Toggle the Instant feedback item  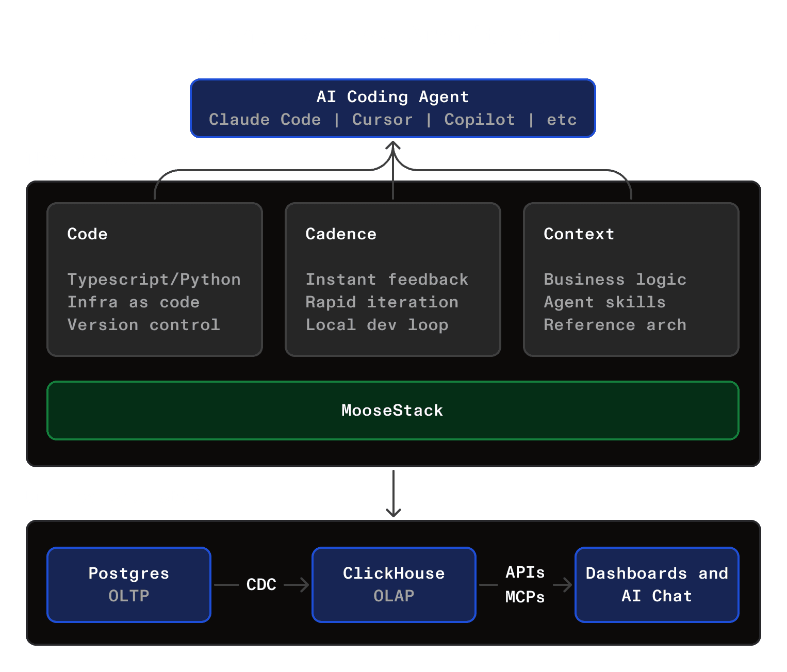pyautogui.click(x=387, y=279)
